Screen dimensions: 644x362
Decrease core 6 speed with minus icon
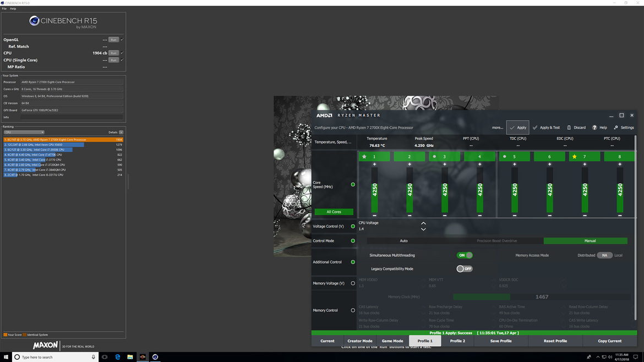click(549, 216)
